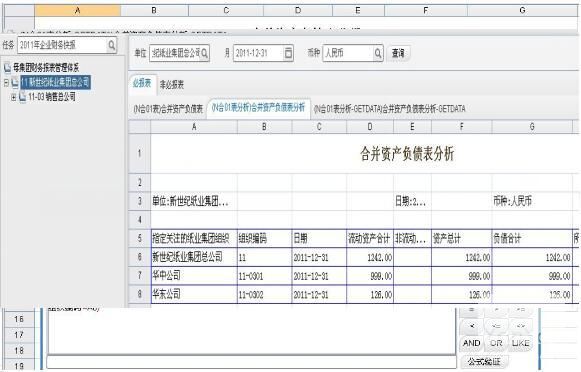Select the tree root report management system
Image resolution: width=581 pixels, height=372 pixels.
point(46,67)
